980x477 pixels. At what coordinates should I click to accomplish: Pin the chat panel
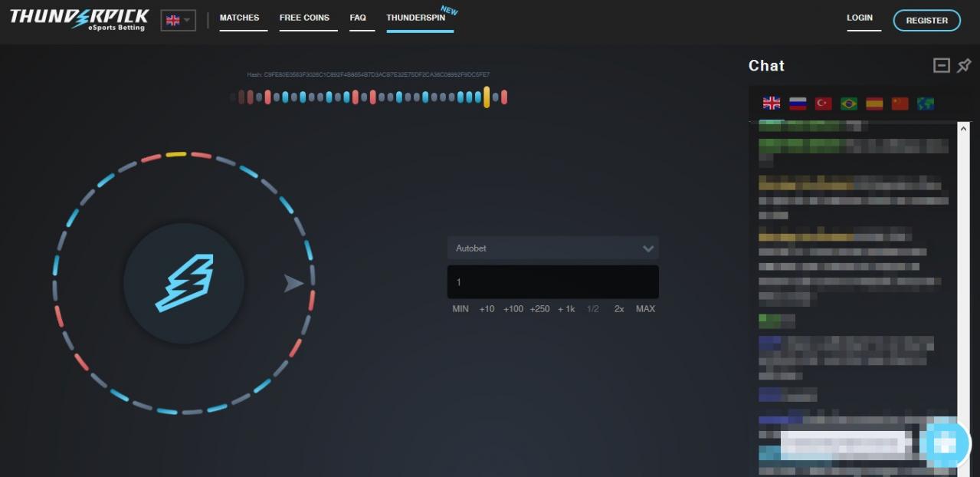click(x=964, y=66)
